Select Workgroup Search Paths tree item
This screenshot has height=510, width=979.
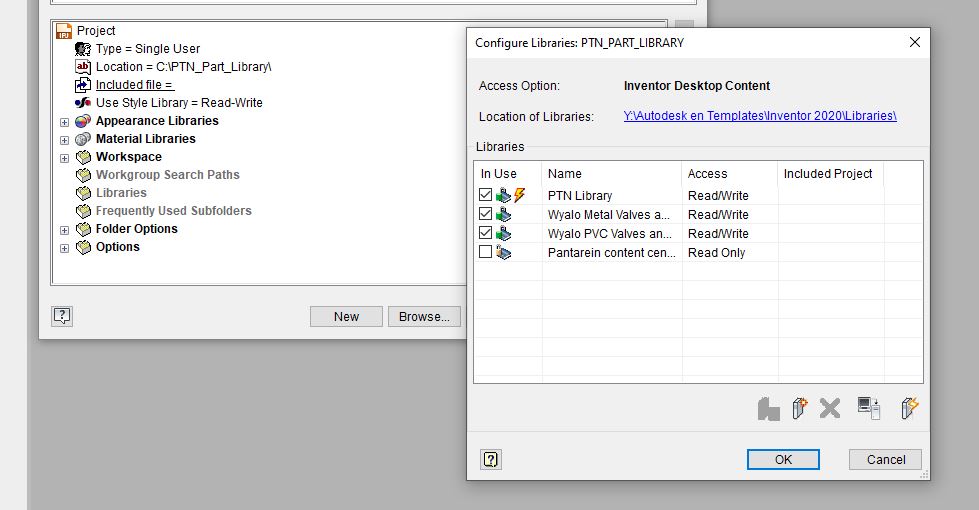click(x=167, y=175)
